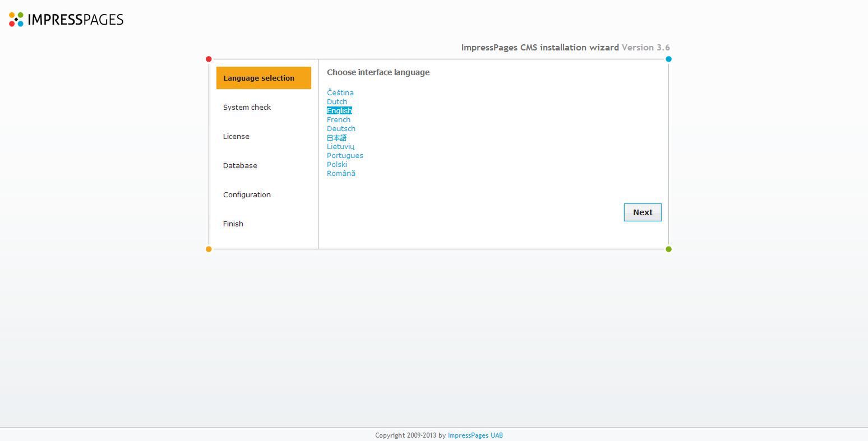The height and width of the screenshot is (441, 868).
Task: Open the ImpressPages UAB footer link
Action: [x=475, y=435]
